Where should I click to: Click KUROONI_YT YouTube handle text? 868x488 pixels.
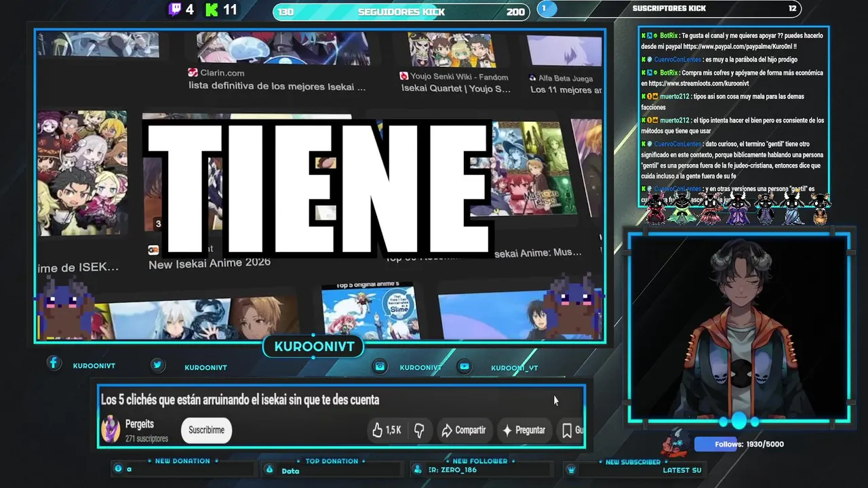coord(515,368)
